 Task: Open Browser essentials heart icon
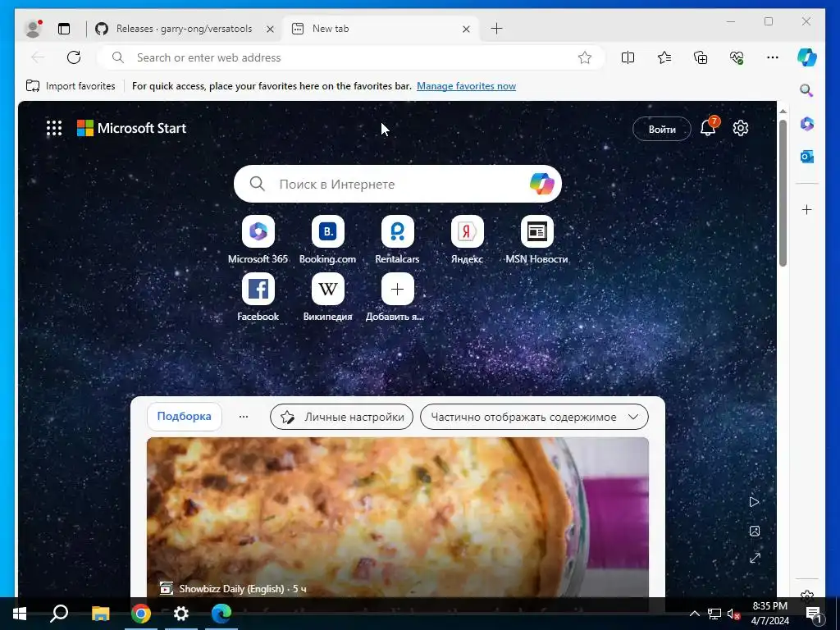pyautogui.click(x=737, y=57)
